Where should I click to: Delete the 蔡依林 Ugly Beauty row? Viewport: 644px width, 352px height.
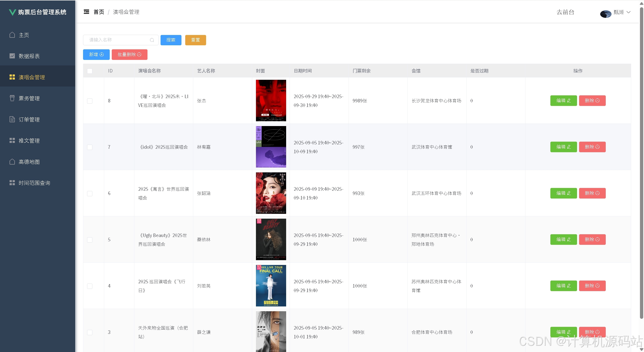click(x=592, y=240)
